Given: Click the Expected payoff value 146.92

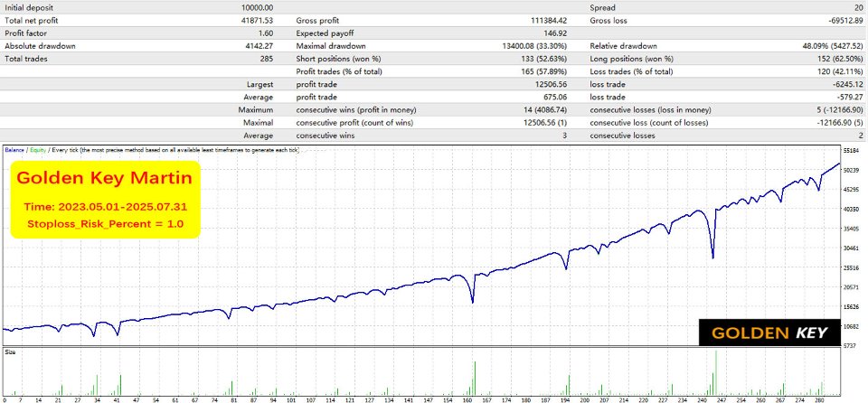Looking at the screenshot, I should click(x=555, y=33).
